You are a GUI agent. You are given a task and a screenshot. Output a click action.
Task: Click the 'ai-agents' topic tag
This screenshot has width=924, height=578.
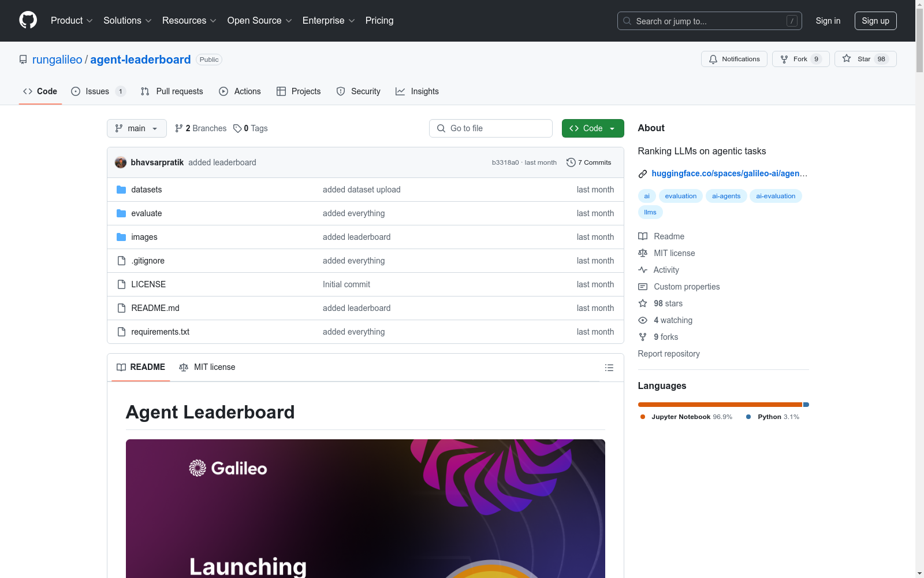[x=726, y=196]
